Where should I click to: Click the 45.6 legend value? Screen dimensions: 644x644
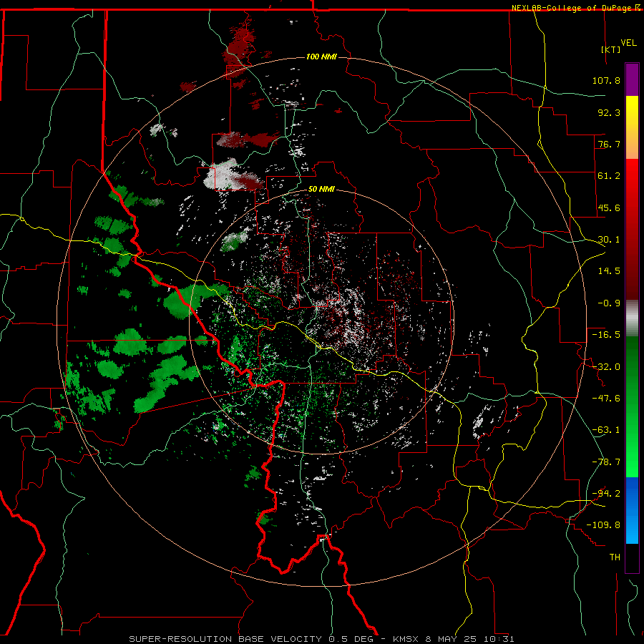[x=609, y=208]
